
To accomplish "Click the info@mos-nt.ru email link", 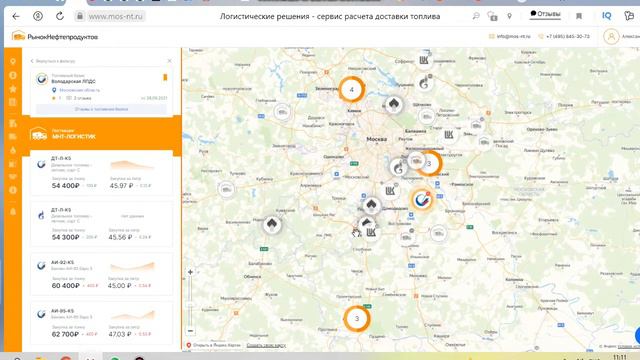I will coord(510,36).
